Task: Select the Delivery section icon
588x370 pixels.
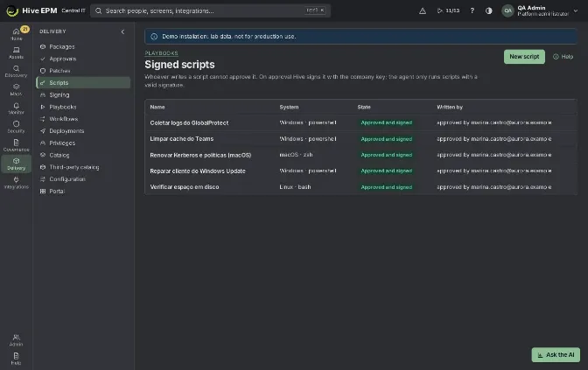Action: click(16, 164)
